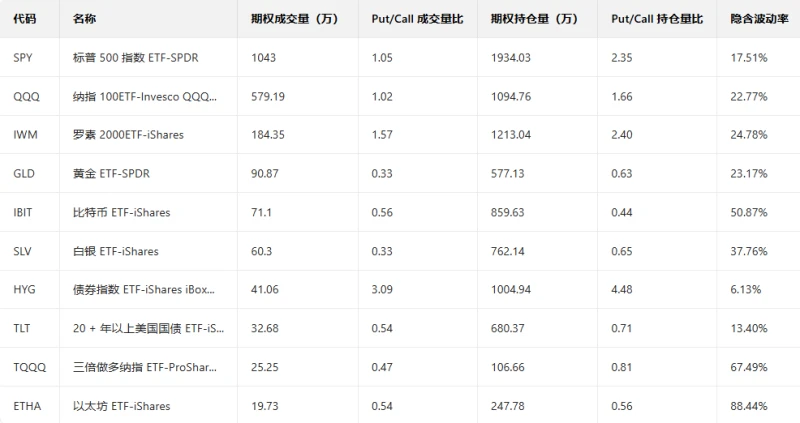Click the 隐含波动率 column header
This screenshot has width=800, height=423.
coord(755,19)
